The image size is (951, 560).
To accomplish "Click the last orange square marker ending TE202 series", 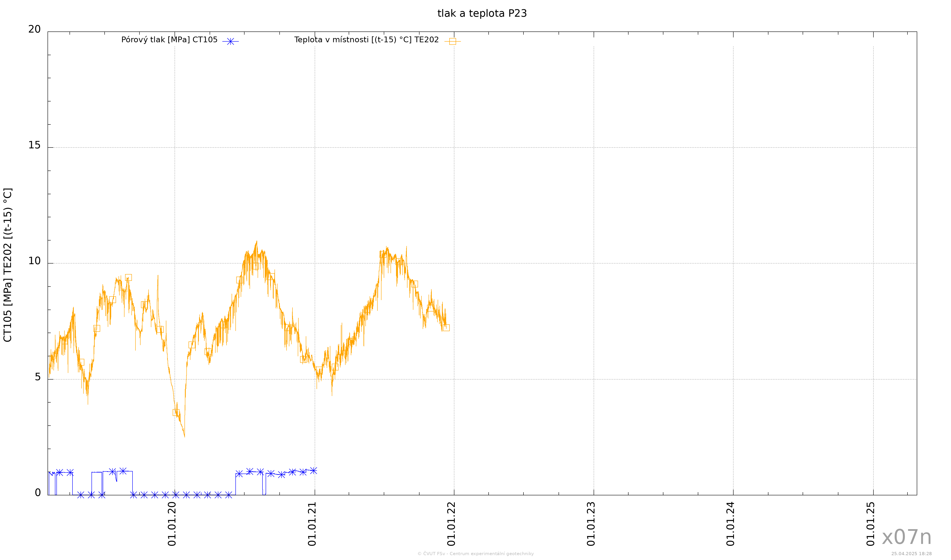I will point(446,328).
